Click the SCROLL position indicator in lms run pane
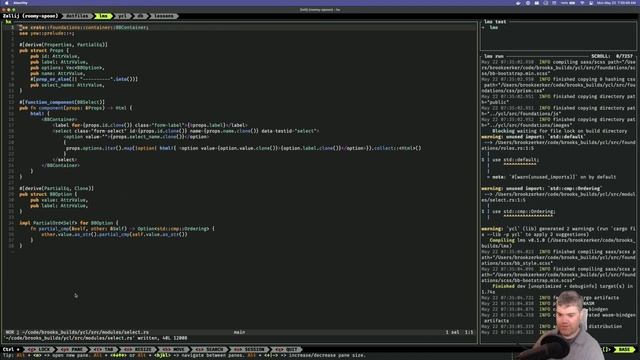The width and height of the screenshot is (640, 360). tap(612, 56)
